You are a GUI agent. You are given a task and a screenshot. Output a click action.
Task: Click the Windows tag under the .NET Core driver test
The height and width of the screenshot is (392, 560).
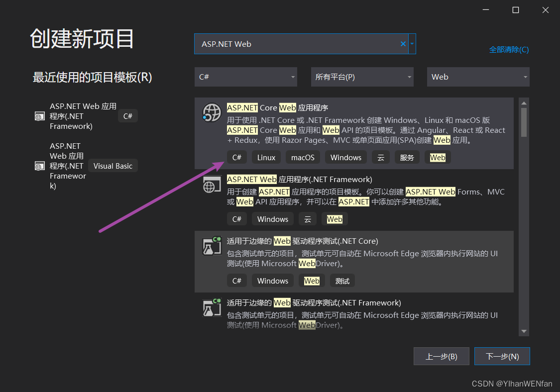273,281
